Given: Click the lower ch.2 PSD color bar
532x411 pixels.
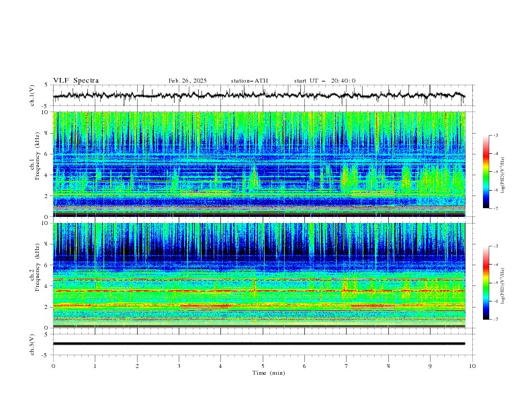Looking at the screenshot, I should (x=486, y=283).
